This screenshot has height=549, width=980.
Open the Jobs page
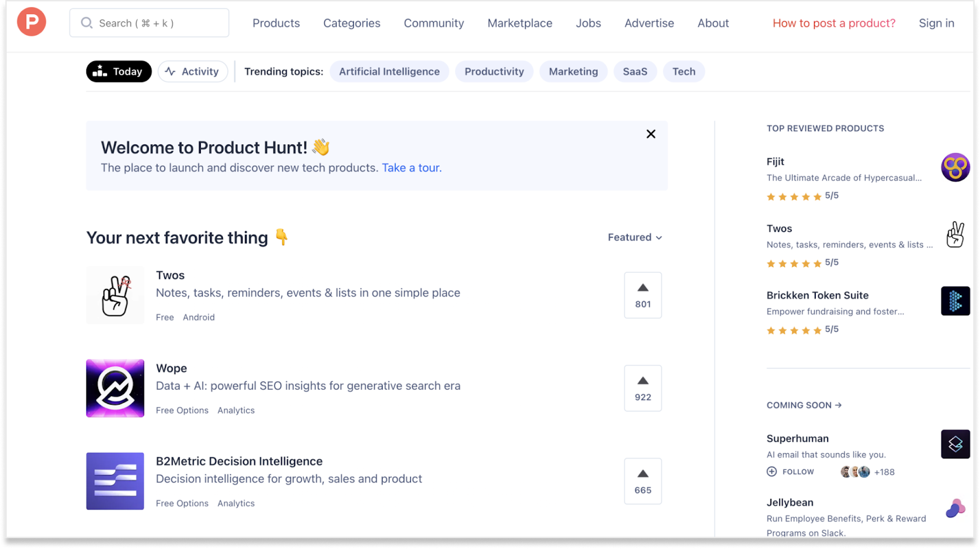tap(588, 23)
